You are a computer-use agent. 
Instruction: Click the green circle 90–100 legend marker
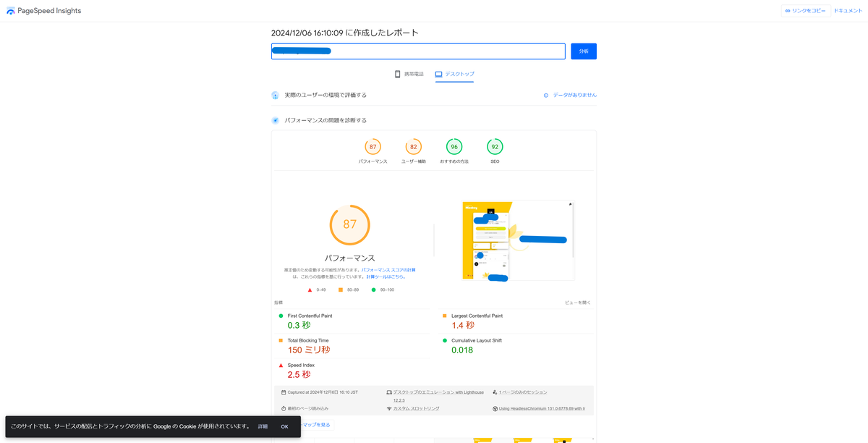point(373,290)
